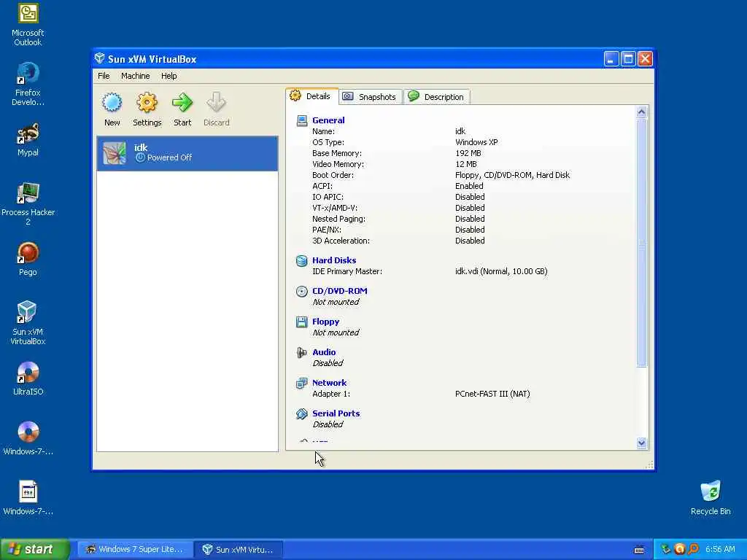747x560 pixels.
Task: Select Sun xVM VirtualBox desktop shortcut
Action: click(28, 323)
